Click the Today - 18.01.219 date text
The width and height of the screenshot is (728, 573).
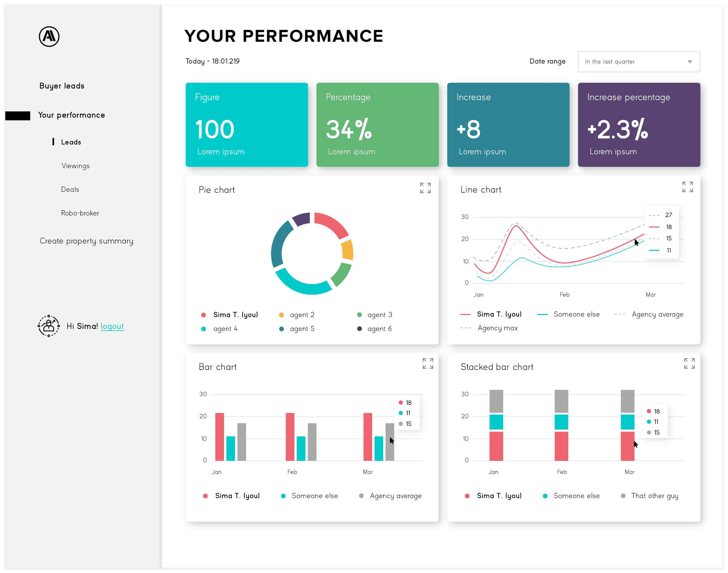tap(213, 61)
